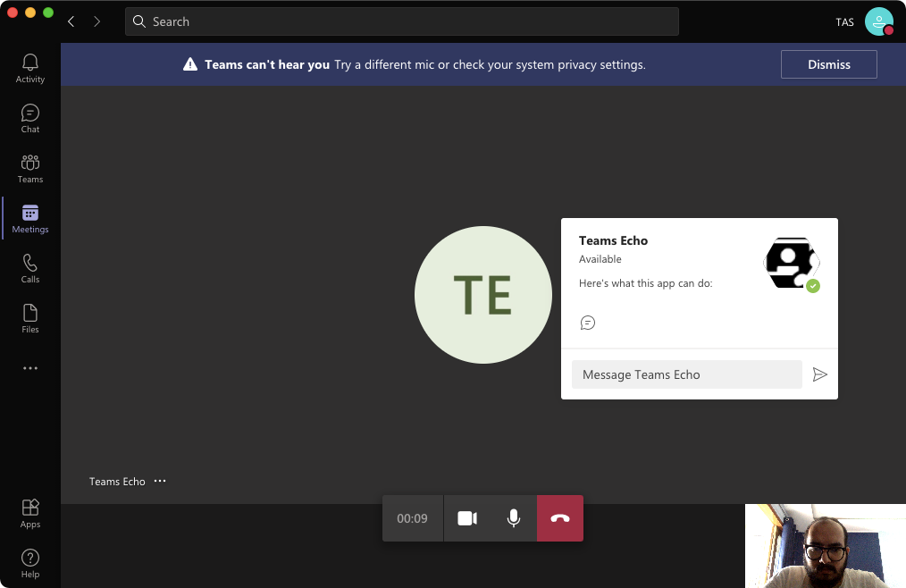906x588 pixels.
Task: Open the Calls section
Action: (x=29, y=267)
